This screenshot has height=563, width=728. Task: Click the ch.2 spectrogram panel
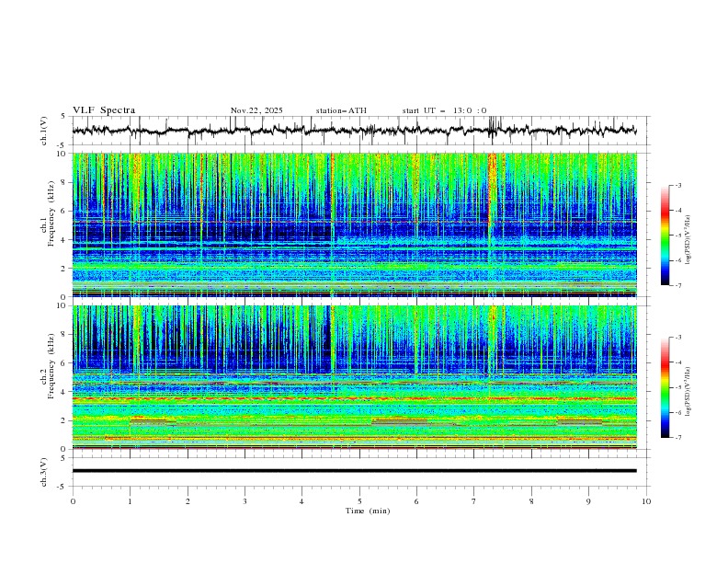point(354,377)
